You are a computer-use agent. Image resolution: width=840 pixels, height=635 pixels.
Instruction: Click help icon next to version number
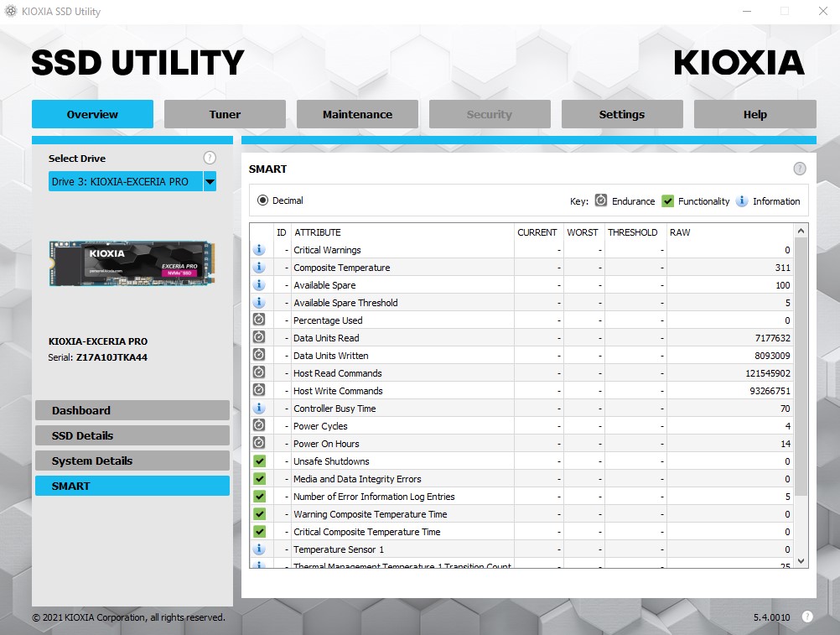(807, 617)
